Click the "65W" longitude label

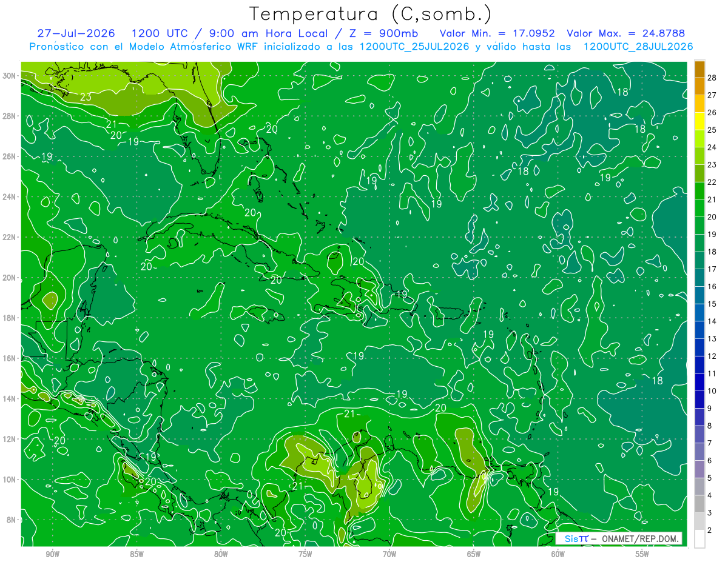474,554
